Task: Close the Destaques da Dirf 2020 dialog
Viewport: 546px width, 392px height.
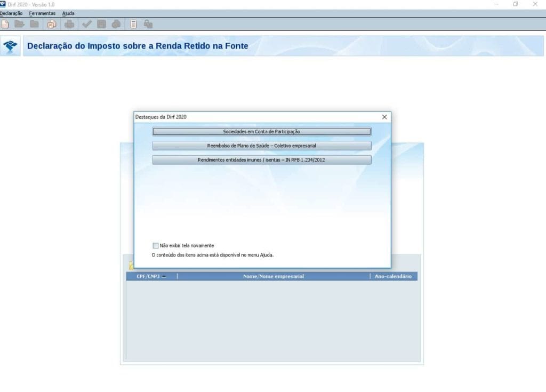Action: [384, 117]
